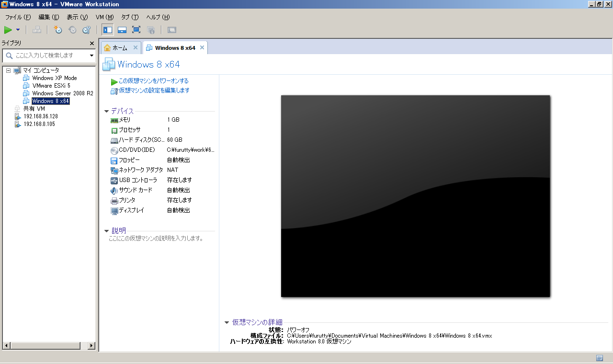Click the メモリ device row

point(162,120)
